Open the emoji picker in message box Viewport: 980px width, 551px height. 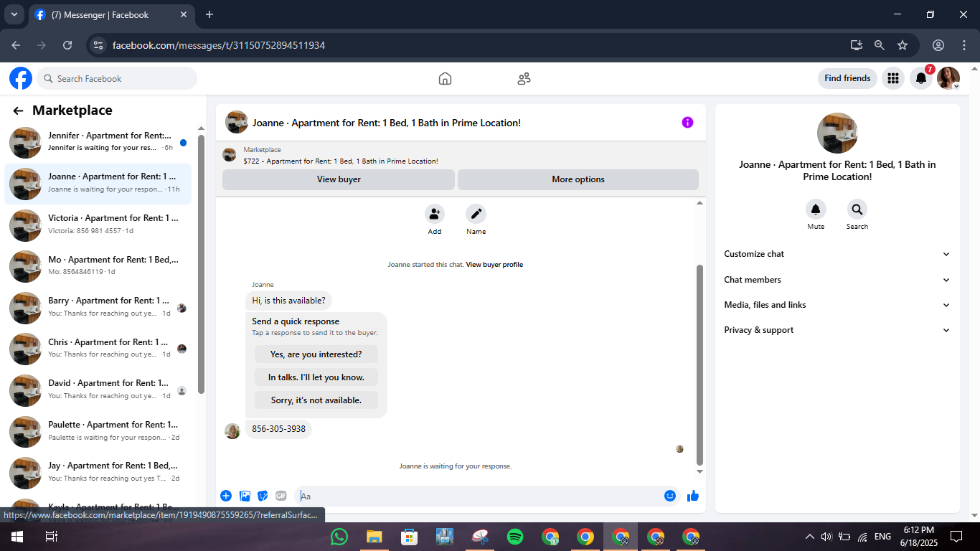(670, 496)
